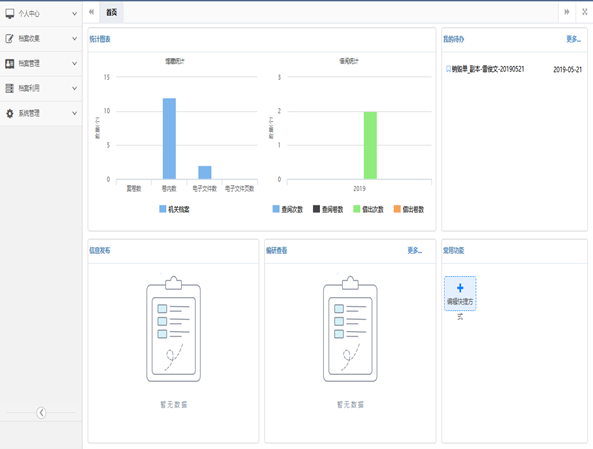Viewport: 593px width, 449px height.
Task: Open the 档案管理 sidebar menu item
Action: pyautogui.click(x=41, y=64)
